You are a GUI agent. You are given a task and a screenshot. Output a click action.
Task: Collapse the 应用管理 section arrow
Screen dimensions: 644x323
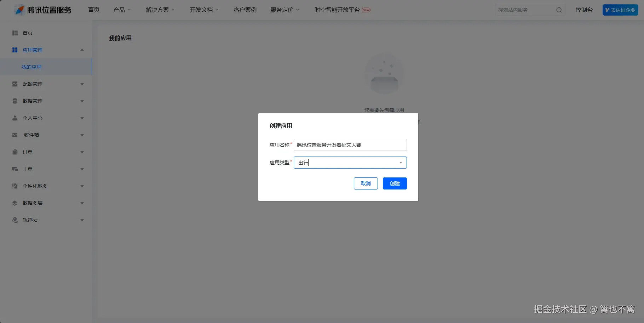coord(82,50)
